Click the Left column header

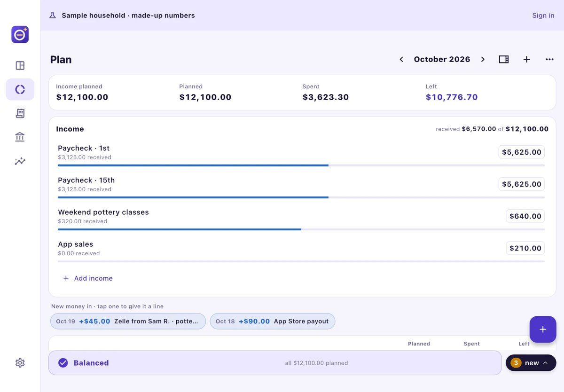point(524,344)
